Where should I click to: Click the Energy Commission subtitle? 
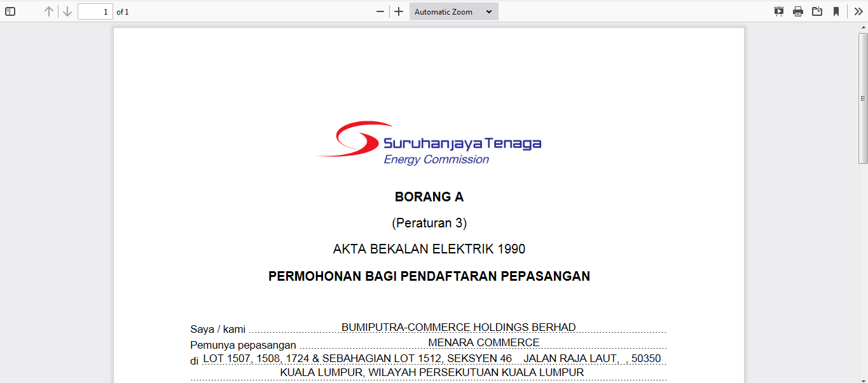pos(436,159)
